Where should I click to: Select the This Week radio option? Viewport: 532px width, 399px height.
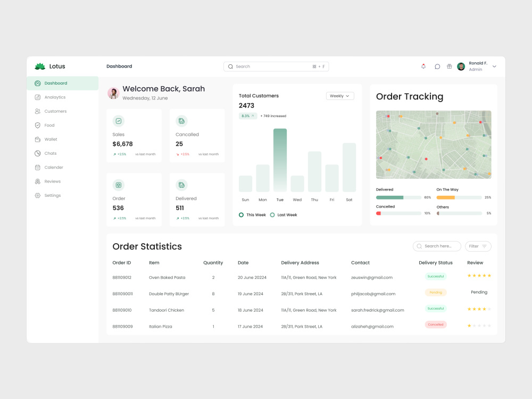click(x=241, y=215)
